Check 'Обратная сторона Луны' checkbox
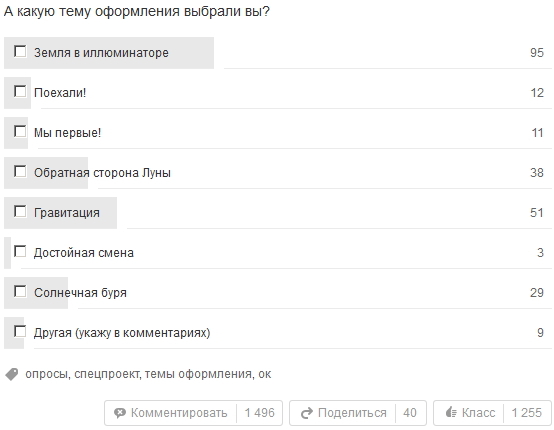The width and height of the screenshot is (554, 430). click(x=20, y=171)
